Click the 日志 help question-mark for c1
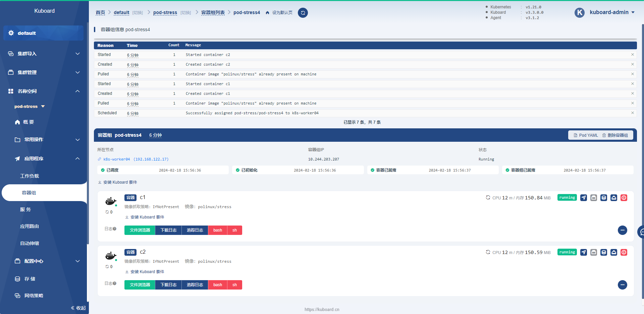644x314 pixels. tap(114, 229)
